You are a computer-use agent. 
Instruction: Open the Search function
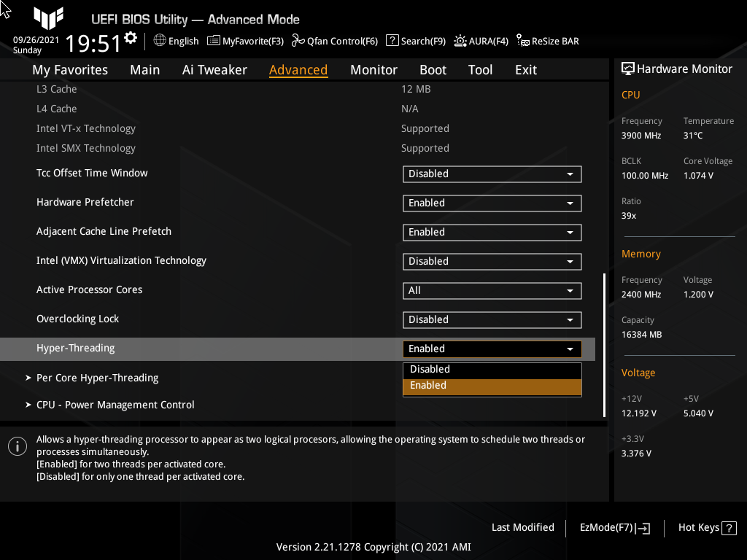coord(416,41)
